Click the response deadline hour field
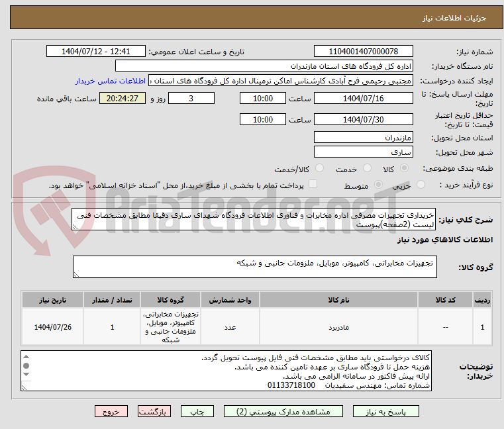The width and height of the screenshot is (504, 429). [263, 99]
